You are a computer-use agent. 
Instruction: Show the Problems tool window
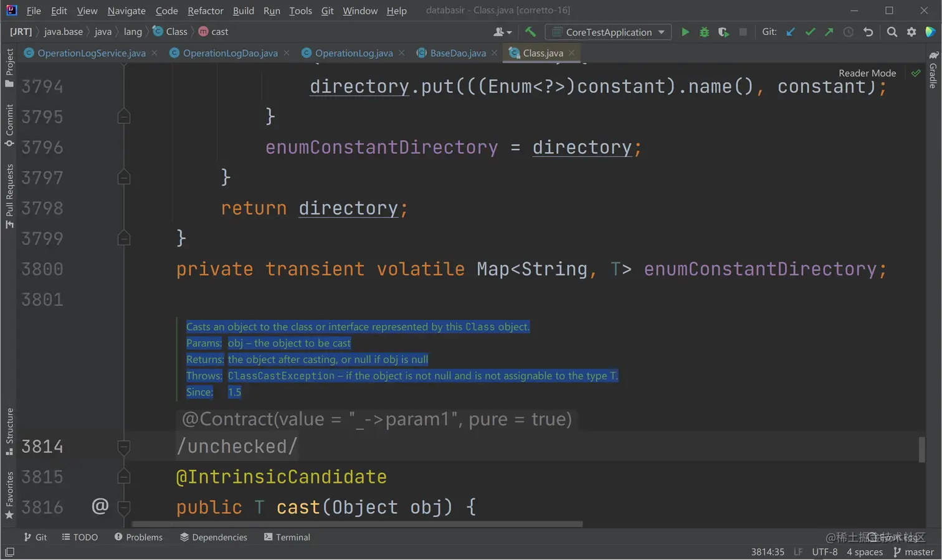point(138,537)
